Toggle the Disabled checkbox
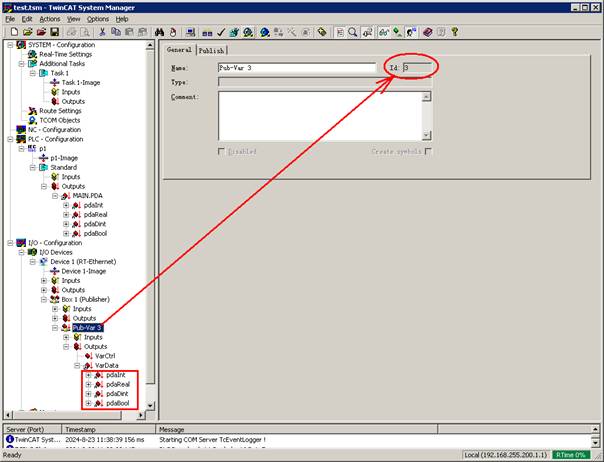 tap(223, 151)
